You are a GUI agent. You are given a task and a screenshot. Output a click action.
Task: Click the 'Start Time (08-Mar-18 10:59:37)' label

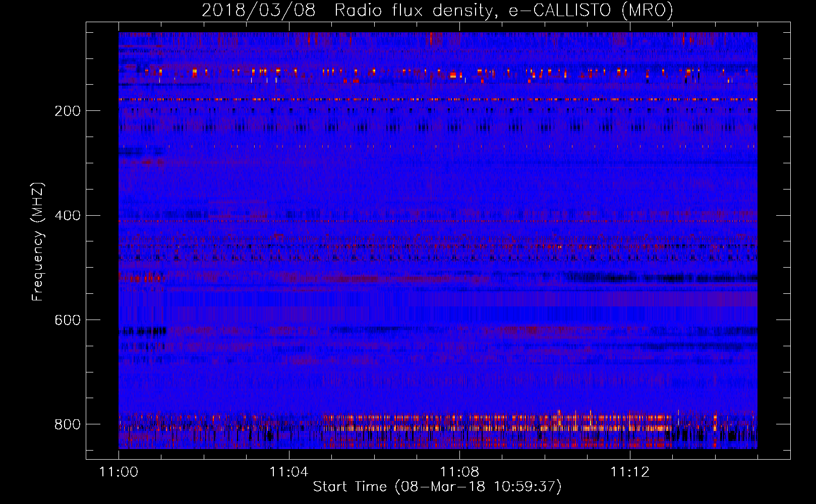tap(437, 487)
